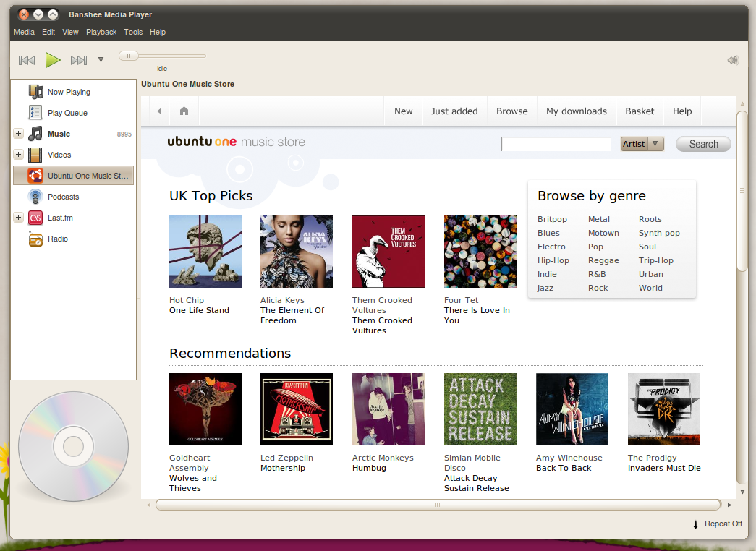Go back with the store back arrow
The image size is (756, 551).
click(x=159, y=111)
